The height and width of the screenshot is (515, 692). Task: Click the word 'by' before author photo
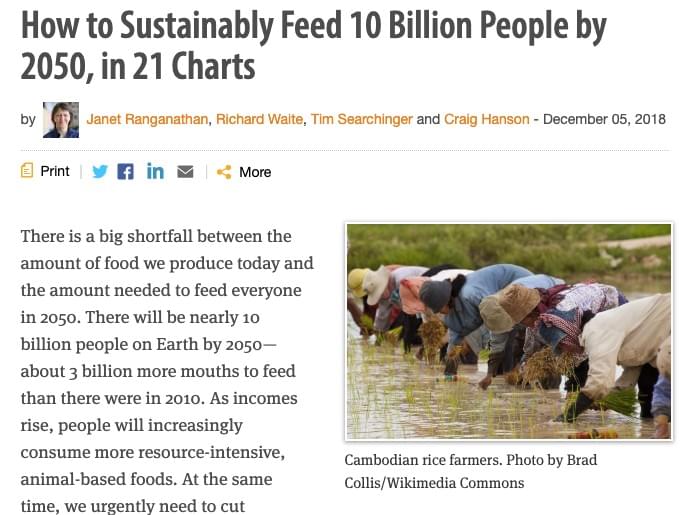point(28,120)
